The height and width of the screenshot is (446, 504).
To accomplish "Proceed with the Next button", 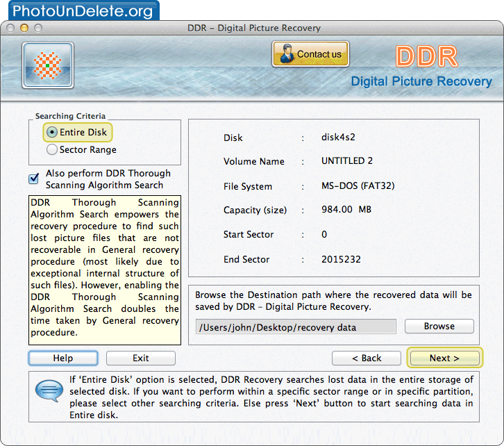I will click(444, 358).
